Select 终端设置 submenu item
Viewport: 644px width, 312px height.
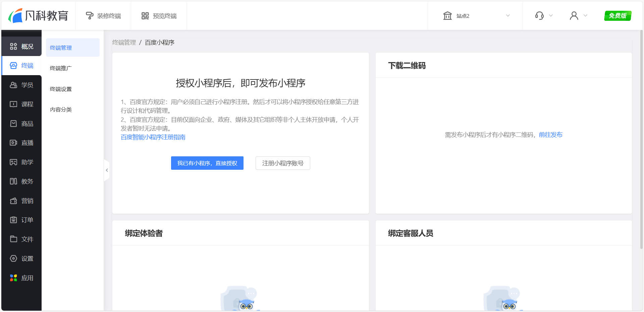click(61, 89)
